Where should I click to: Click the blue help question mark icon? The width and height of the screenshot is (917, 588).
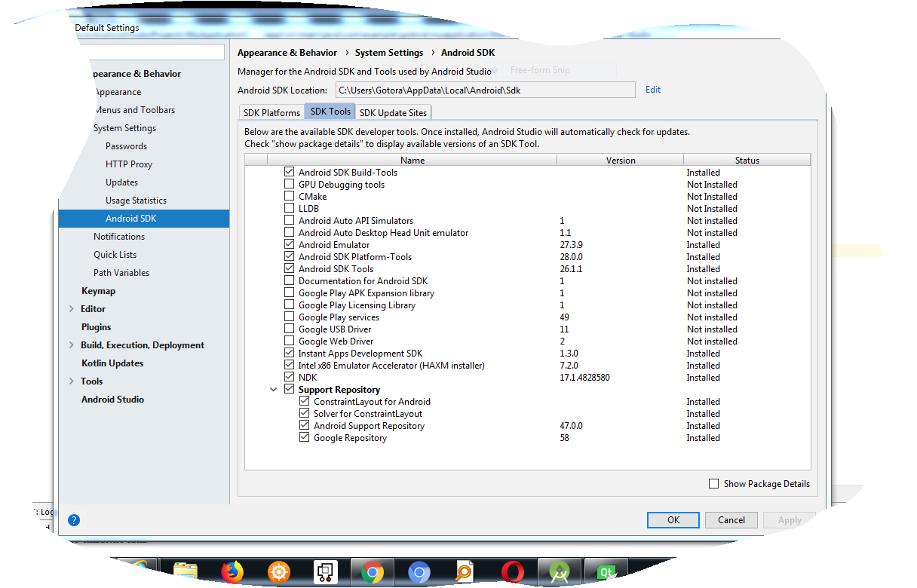(74, 520)
